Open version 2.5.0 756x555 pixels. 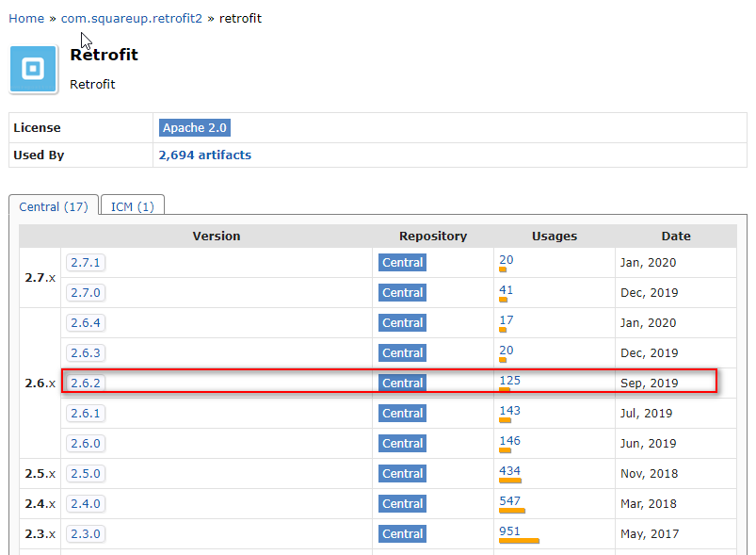click(x=86, y=473)
